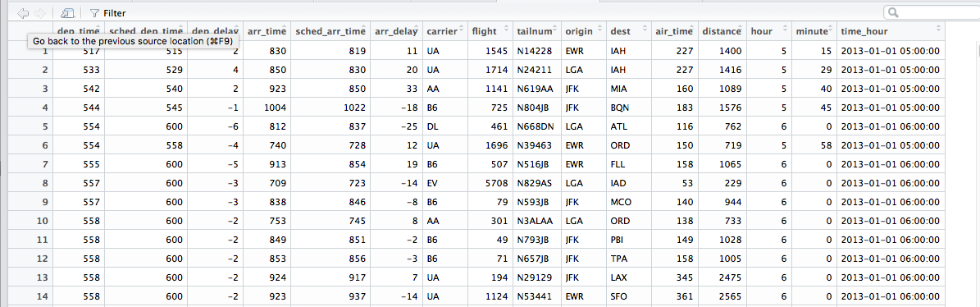
Task: Click the Filter funnel icon
Action: click(95, 13)
